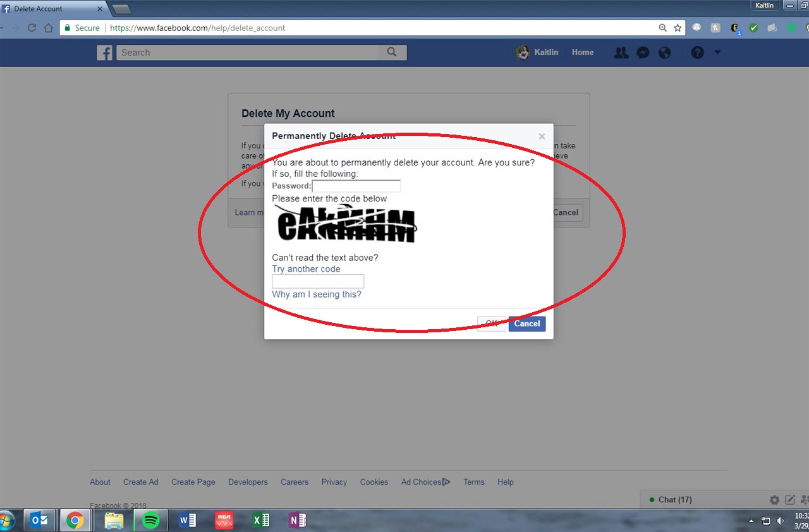The image size is (809, 532).
Task: Click the red RCA app icon in the taskbar
Action: pyautogui.click(x=224, y=521)
